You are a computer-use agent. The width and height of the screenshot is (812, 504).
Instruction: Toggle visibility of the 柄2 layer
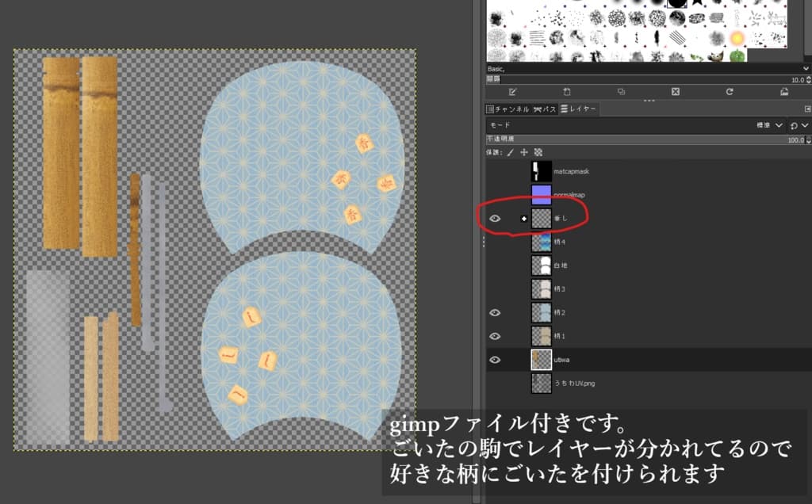click(496, 312)
